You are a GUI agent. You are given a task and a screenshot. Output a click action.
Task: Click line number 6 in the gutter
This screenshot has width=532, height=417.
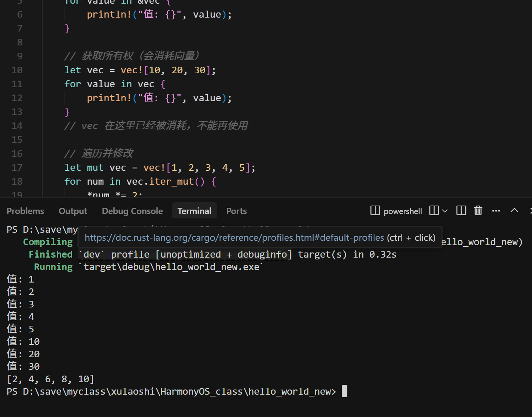pos(20,15)
